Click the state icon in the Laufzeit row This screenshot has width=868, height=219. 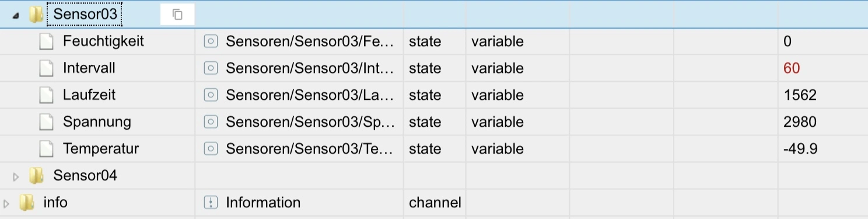click(x=211, y=95)
